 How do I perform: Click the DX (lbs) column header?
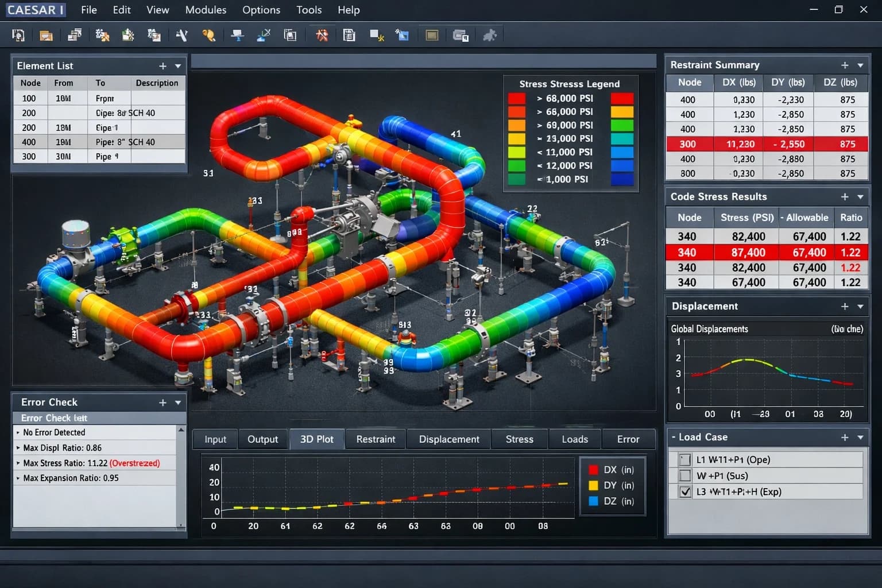tap(738, 82)
